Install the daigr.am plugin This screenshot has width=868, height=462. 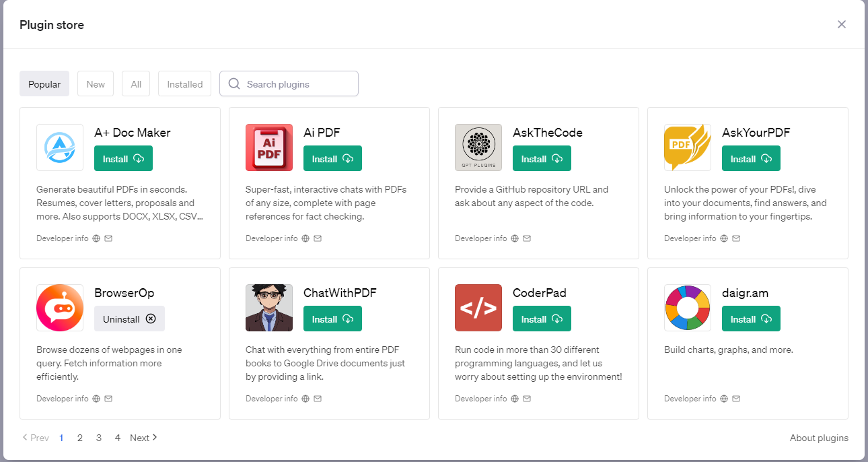(x=751, y=319)
